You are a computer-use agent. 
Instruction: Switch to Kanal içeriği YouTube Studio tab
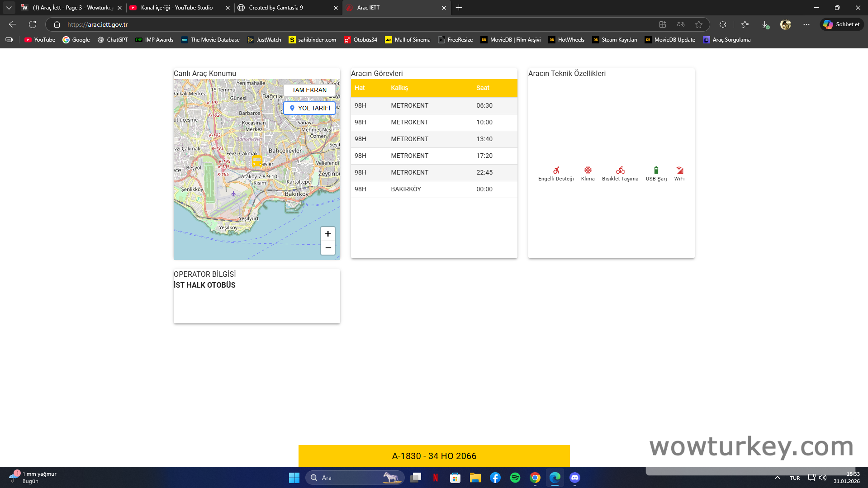176,8
